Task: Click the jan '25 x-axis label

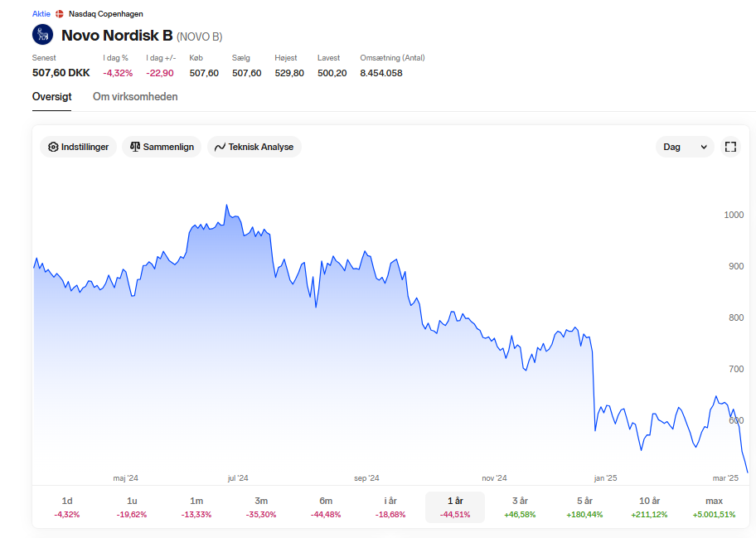Action: point(605,478)
